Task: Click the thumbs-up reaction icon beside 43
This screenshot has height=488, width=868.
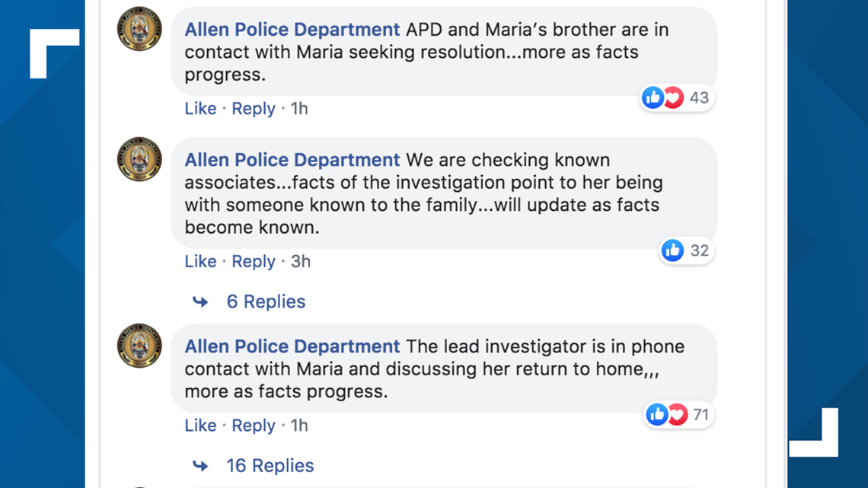Action: pos(653,98)
